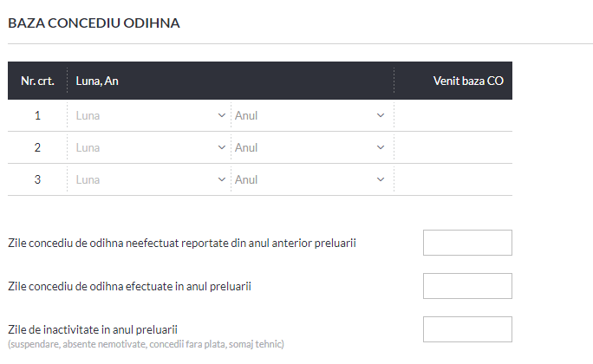Image resolution: width=593 pixels, height=364 pixels.
Task: Click the chevron arrow of row 2 Anul
Action: coord(381,147)
